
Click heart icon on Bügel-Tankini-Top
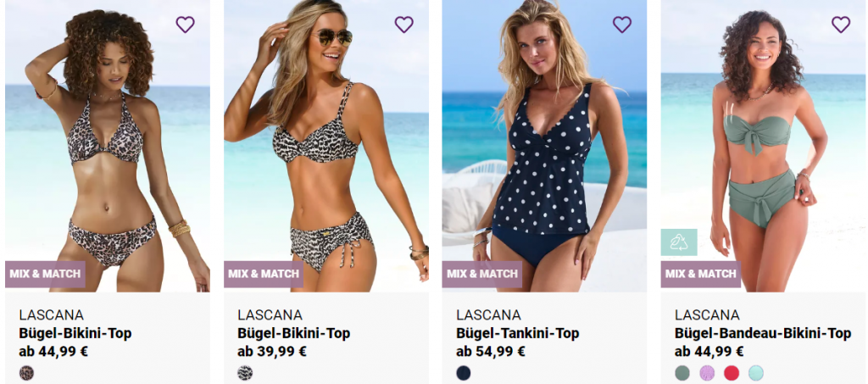pos(621,25)
